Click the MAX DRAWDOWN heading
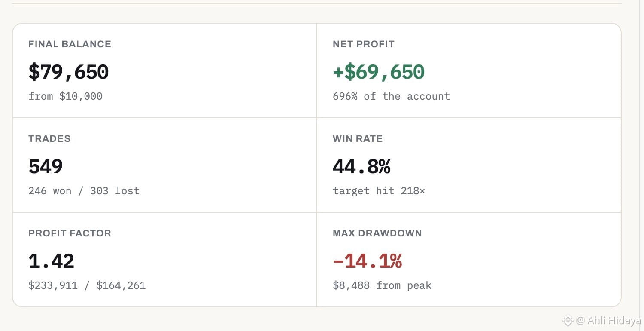Viewport: 644px width, 331px height. pos(377,233)
